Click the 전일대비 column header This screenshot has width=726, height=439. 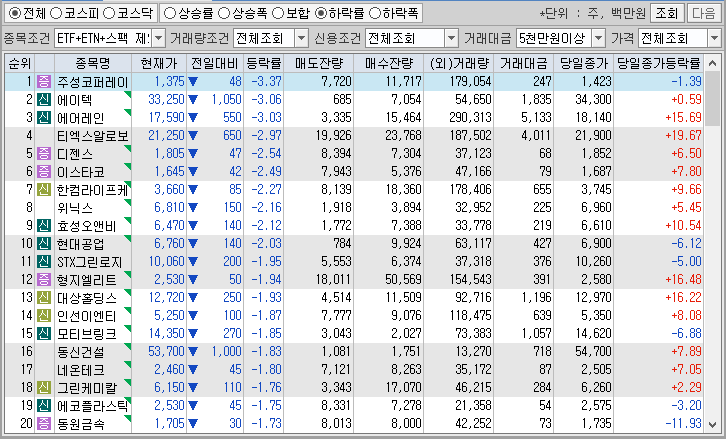click(214, 63)
